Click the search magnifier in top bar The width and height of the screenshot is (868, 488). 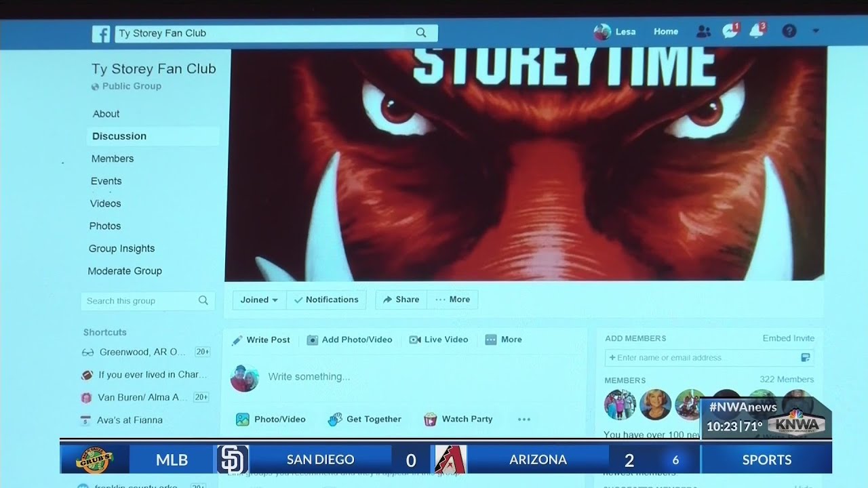(421, 33)
